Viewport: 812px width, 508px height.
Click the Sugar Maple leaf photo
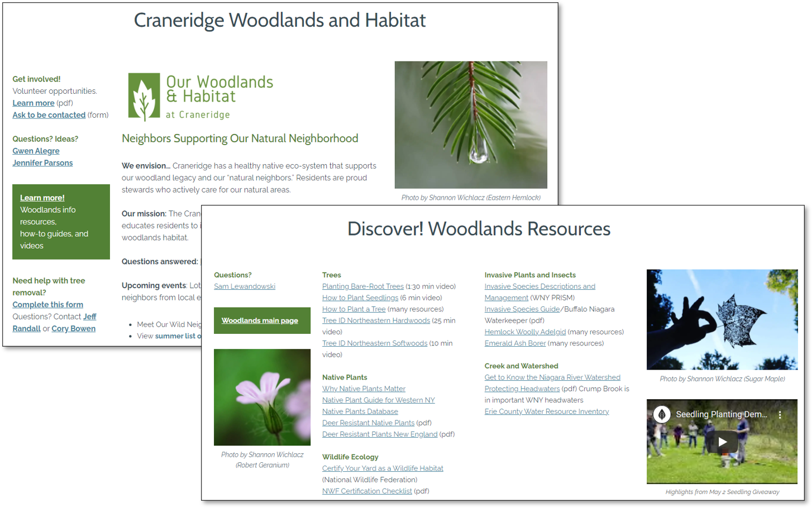point(722,319)
